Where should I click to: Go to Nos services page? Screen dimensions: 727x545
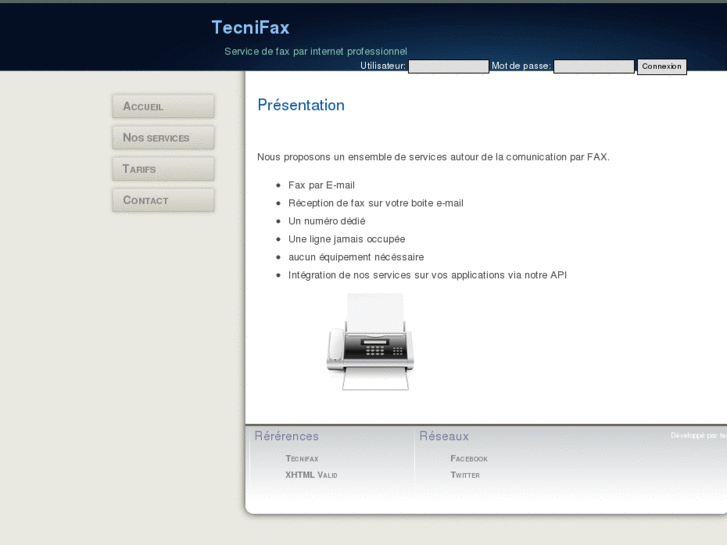[163, 138]
